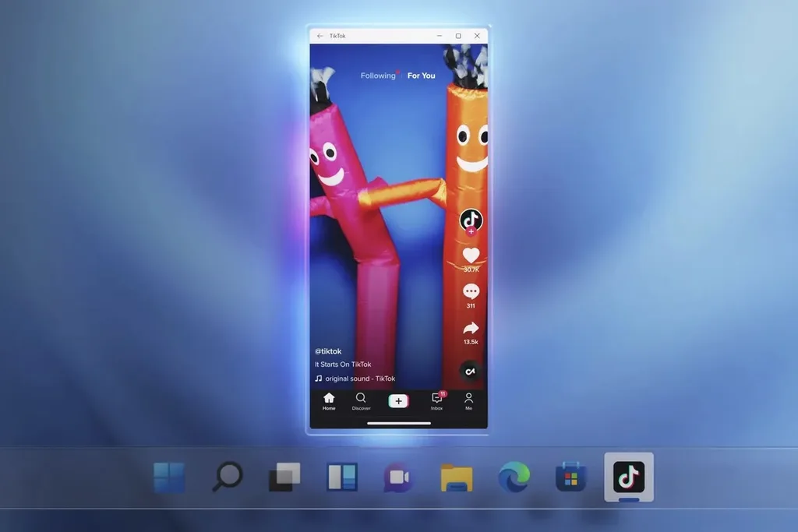Open the @tiktok username link
This screenshot has width=798, height=532.
coord(328,351)
